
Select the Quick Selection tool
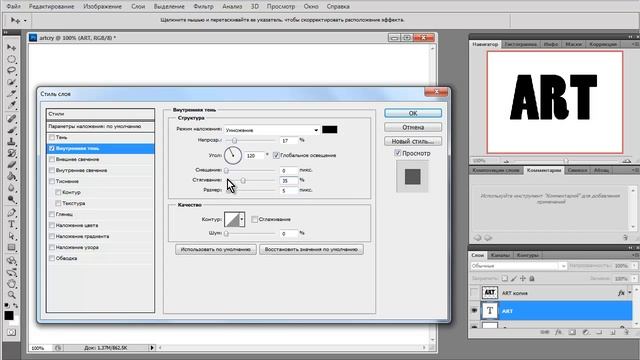coord(11,82)
